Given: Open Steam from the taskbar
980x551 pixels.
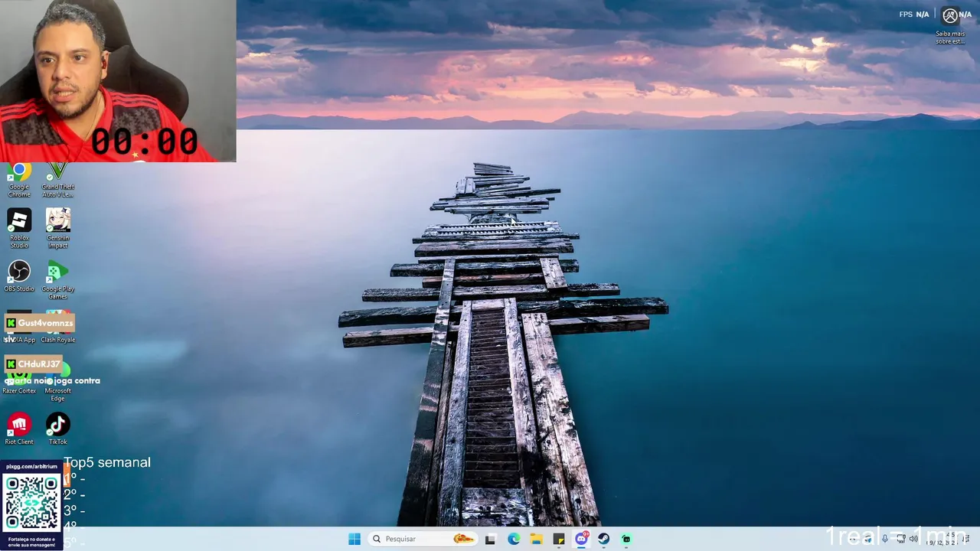Looking at the screenshot, I should click(x=603, y=539).
